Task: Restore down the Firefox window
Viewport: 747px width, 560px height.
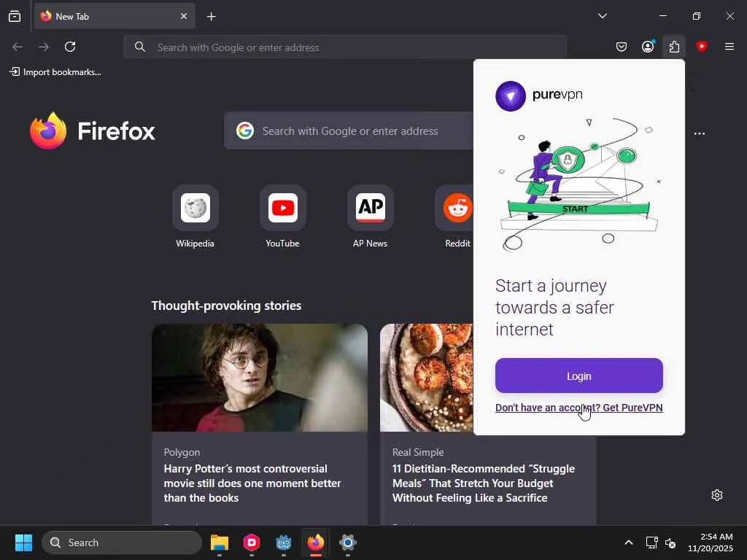Action: [697, 16]
